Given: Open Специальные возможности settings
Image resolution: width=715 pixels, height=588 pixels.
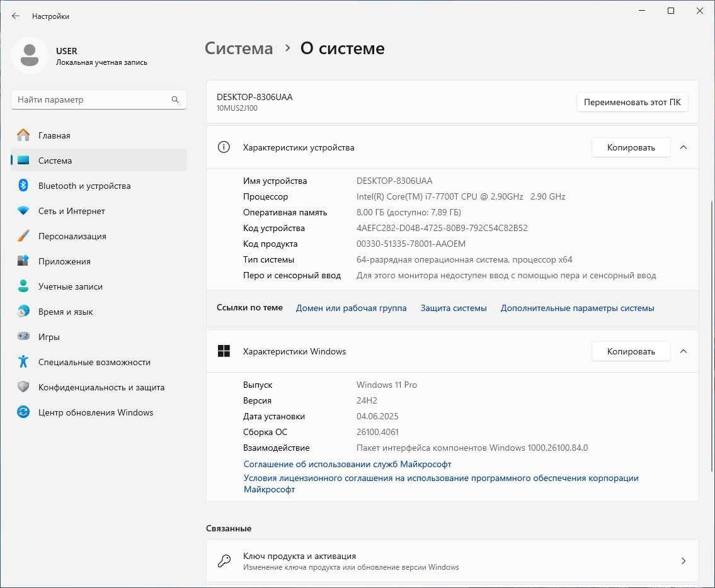Looking at the screenshot, I should pos(99,361).
